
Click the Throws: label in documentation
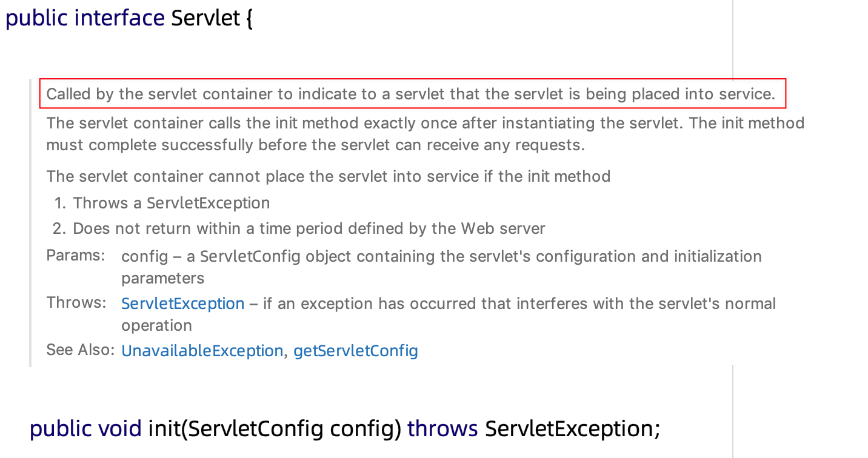tap(76, 302)
